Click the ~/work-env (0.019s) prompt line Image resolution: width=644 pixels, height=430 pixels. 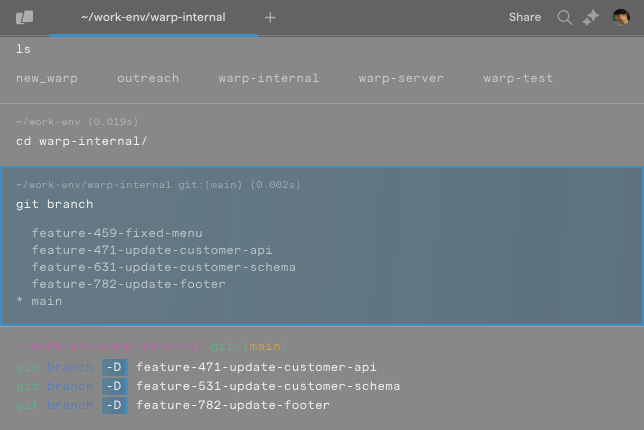pyautogui.click(x=77, y=122)
